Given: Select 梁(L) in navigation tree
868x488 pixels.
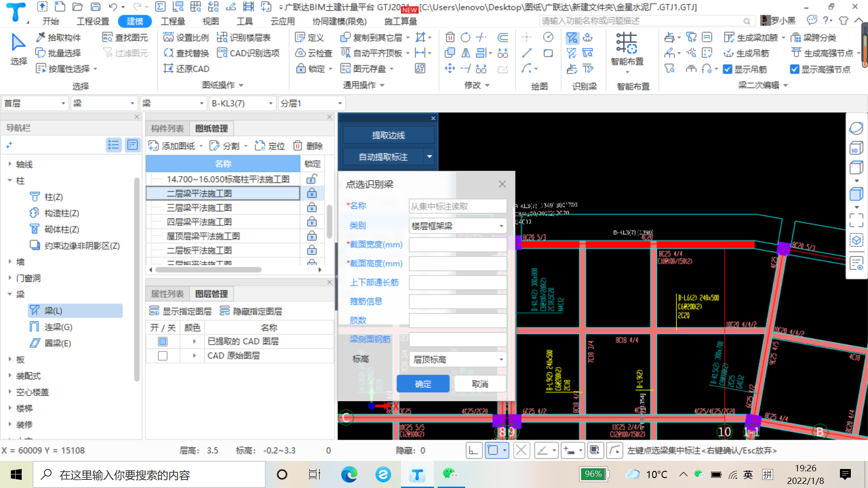Looking at the screenshot, I should (x=75, y=311).
